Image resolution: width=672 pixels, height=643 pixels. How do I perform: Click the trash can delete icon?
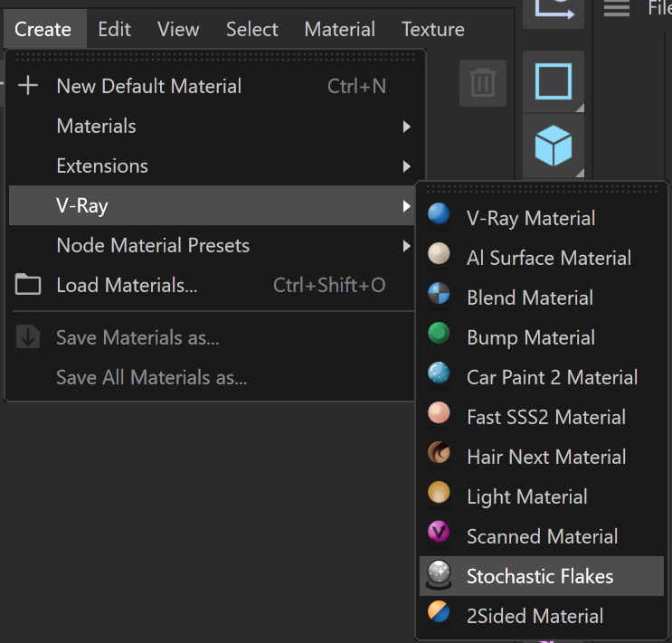[x=483, y=82]
